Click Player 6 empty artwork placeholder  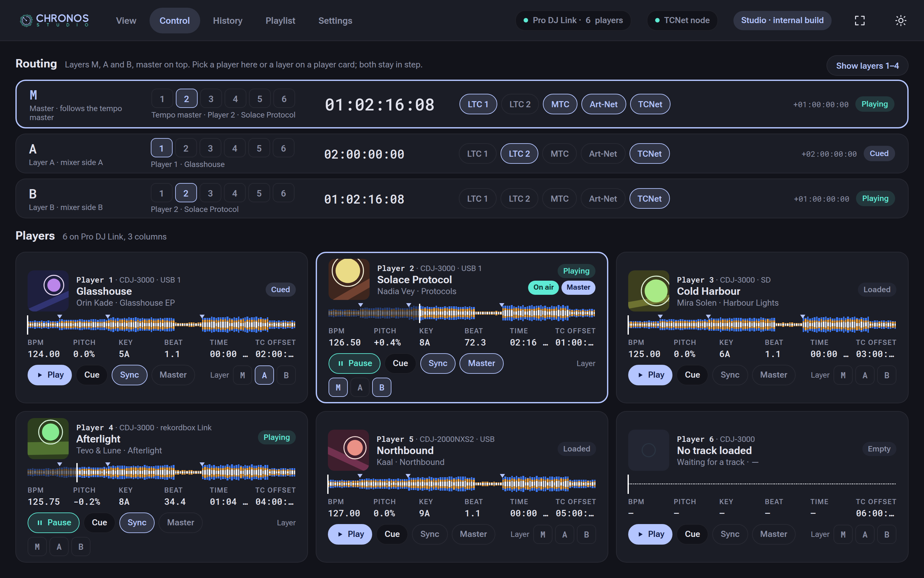(649, 450)
